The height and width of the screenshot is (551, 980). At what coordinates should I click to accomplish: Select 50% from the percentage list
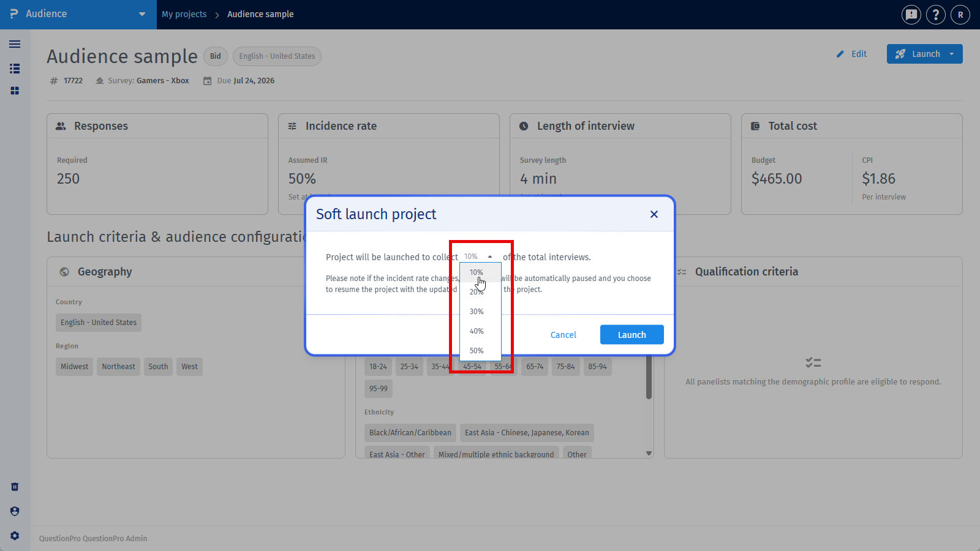point(480,351)
